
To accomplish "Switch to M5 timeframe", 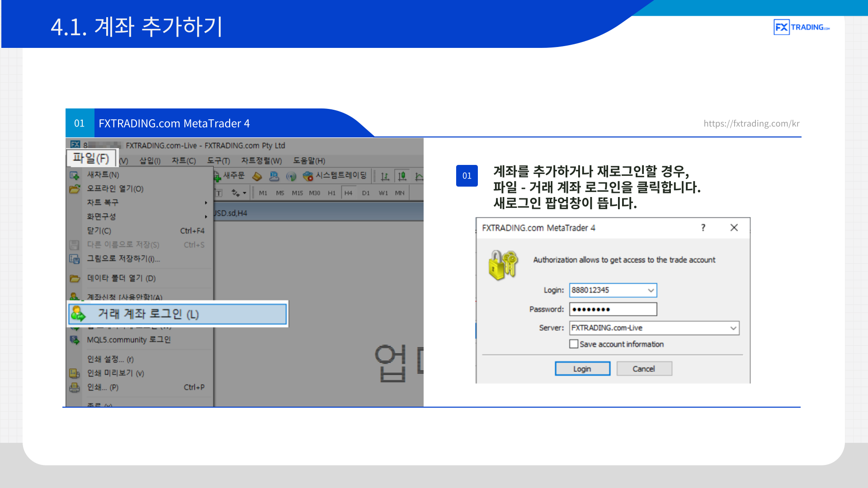I will pyautogui.click(x=280, y=193).
